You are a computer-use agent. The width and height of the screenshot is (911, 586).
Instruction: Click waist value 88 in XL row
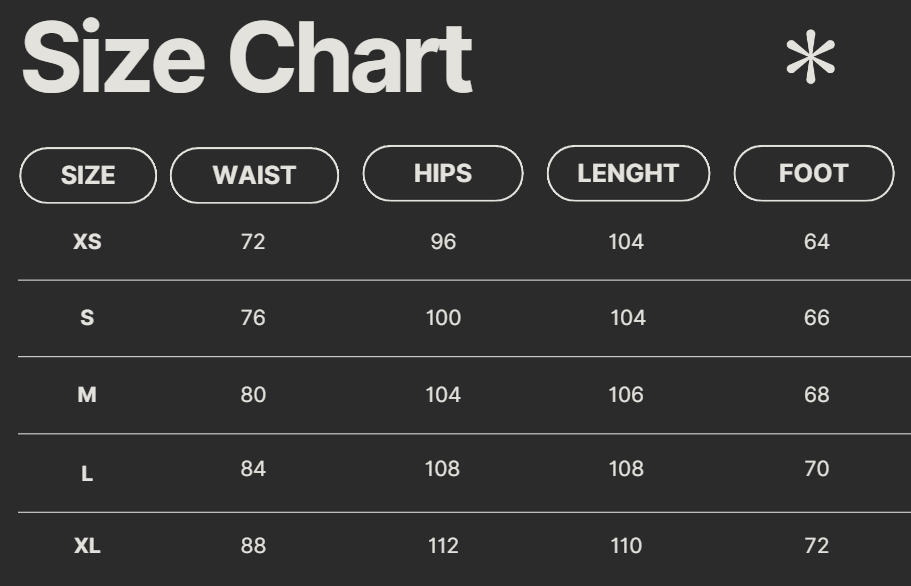(253, 546)
